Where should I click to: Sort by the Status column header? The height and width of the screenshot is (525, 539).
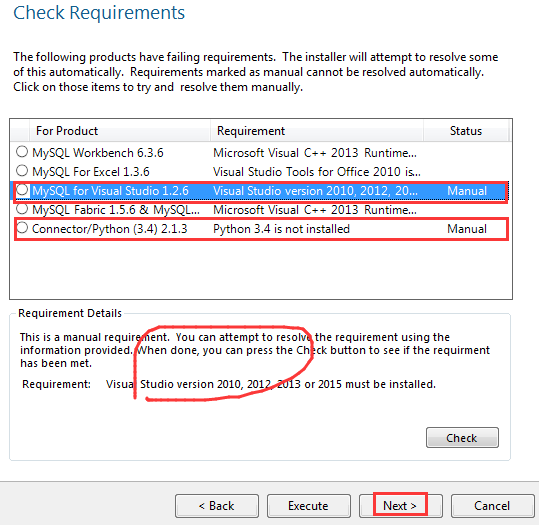466,131
